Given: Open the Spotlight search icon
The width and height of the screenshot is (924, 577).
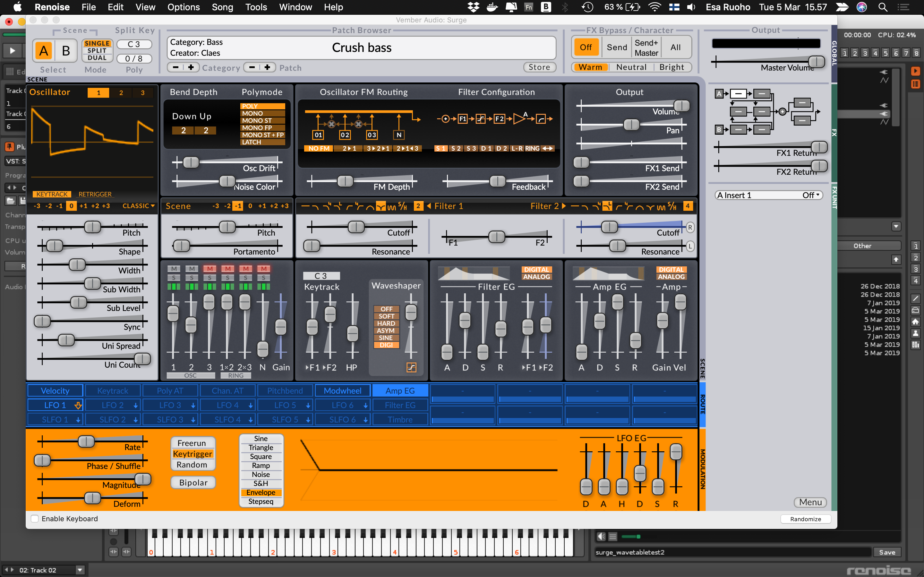Looking at the screenshot, I should (x=882, y=7).
